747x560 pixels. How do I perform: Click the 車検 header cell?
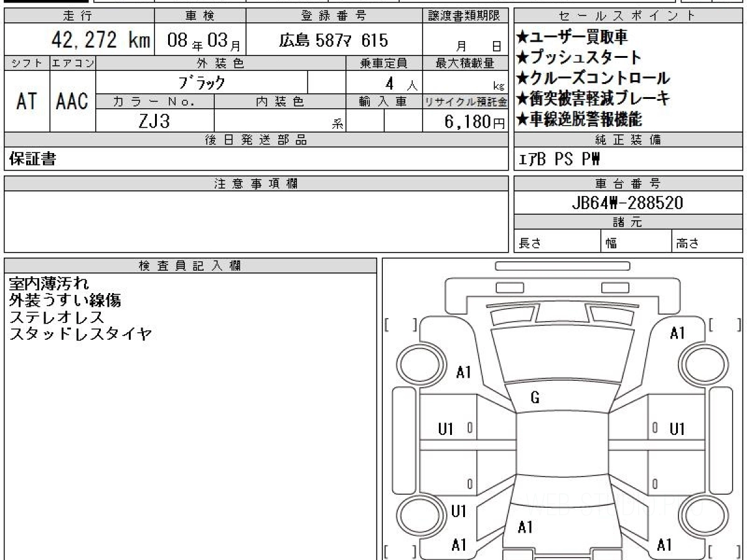(200, 16)
